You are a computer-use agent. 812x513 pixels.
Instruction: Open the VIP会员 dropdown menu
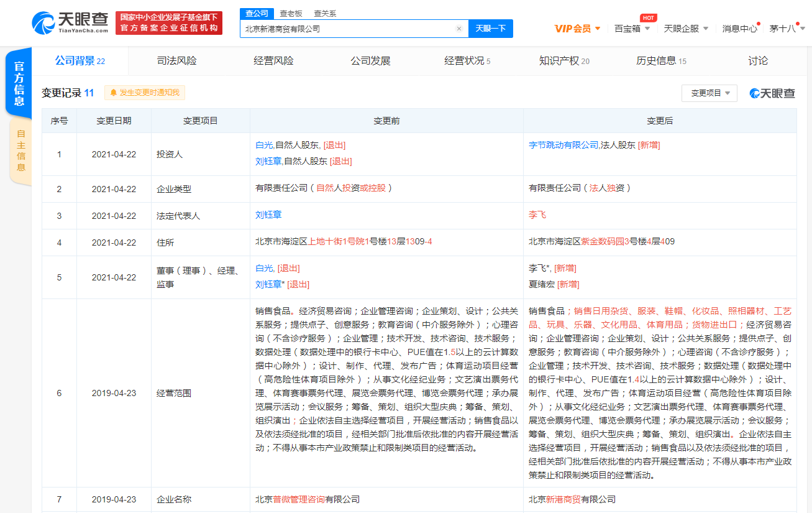[x=577, y=29]
